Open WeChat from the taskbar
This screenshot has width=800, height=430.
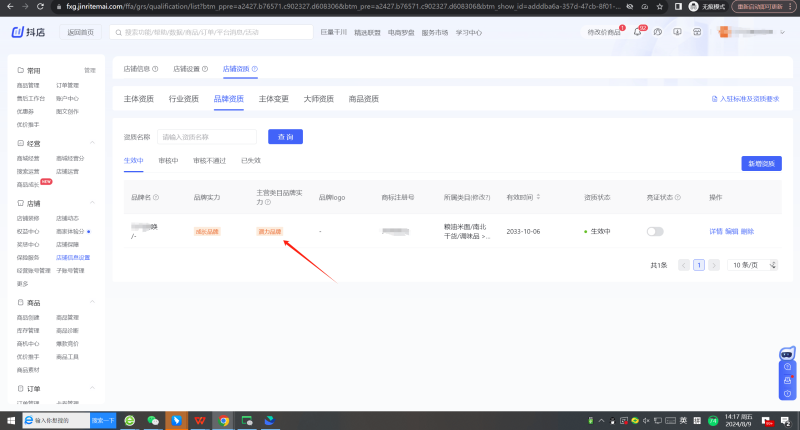(153, 420)
